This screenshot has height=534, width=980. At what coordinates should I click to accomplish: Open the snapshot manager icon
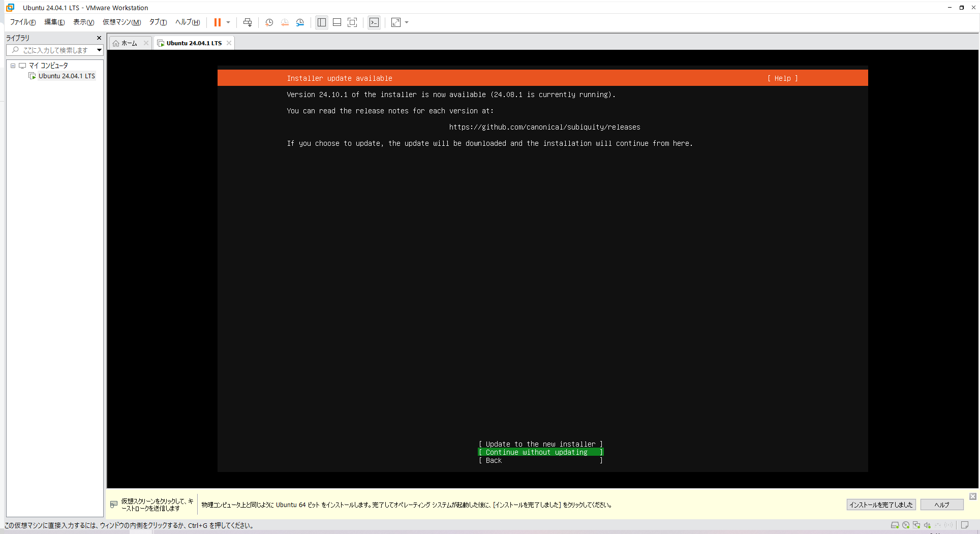tap(300, 22)
